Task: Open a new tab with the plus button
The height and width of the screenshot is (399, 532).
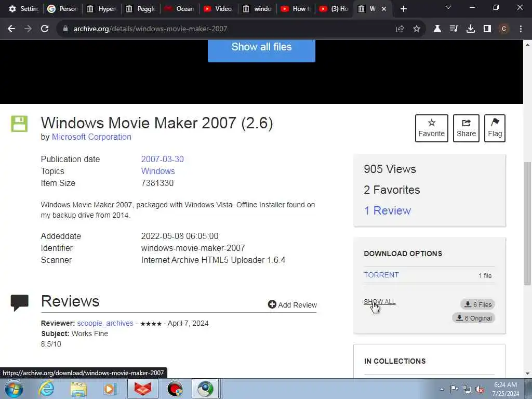Action: pos(403,9)
